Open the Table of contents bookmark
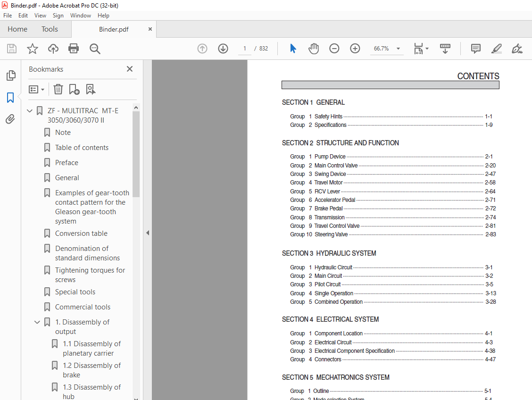 (x=82, y=148)
